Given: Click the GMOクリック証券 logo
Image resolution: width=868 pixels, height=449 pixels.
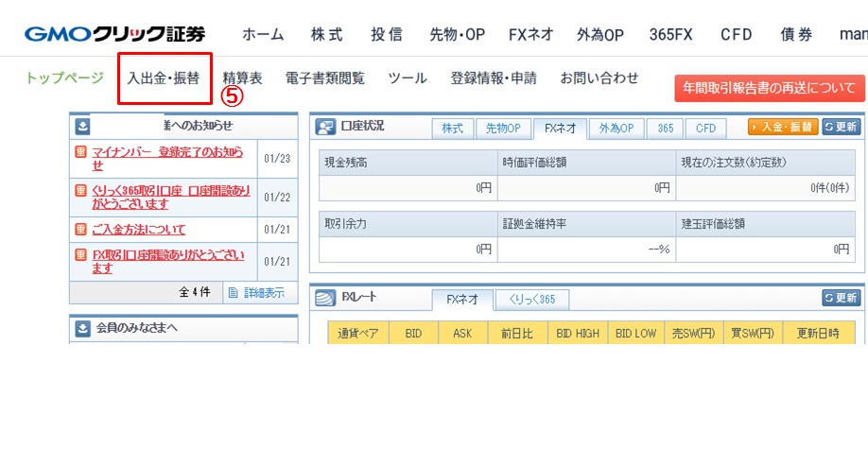Looking at the screenshot, I should point(114,35).
